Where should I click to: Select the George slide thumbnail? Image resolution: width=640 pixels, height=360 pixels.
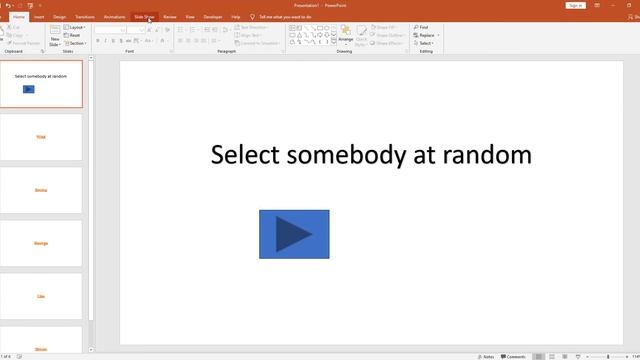click(41, 243)
